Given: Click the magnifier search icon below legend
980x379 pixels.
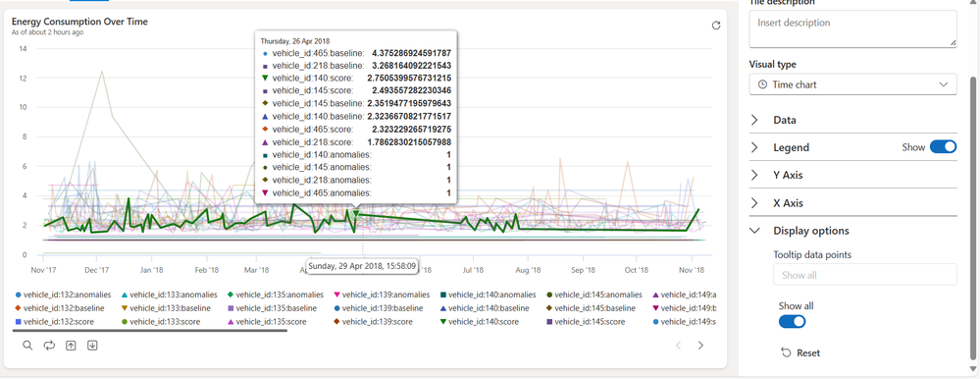Looking at the screenshot, I should 27,346.
